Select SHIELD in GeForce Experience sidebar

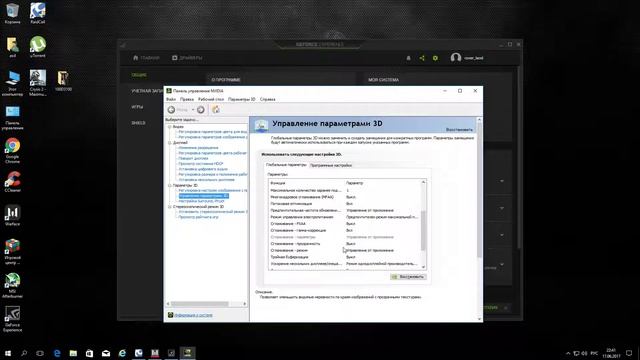(138, 123)
